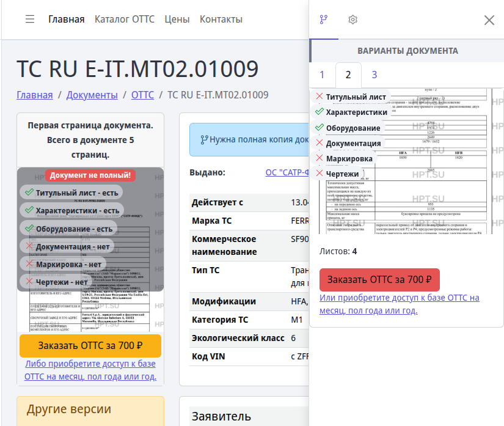Switch to document variant 1 tab
This screenshot has height=426, width=504.
point(322,75)
